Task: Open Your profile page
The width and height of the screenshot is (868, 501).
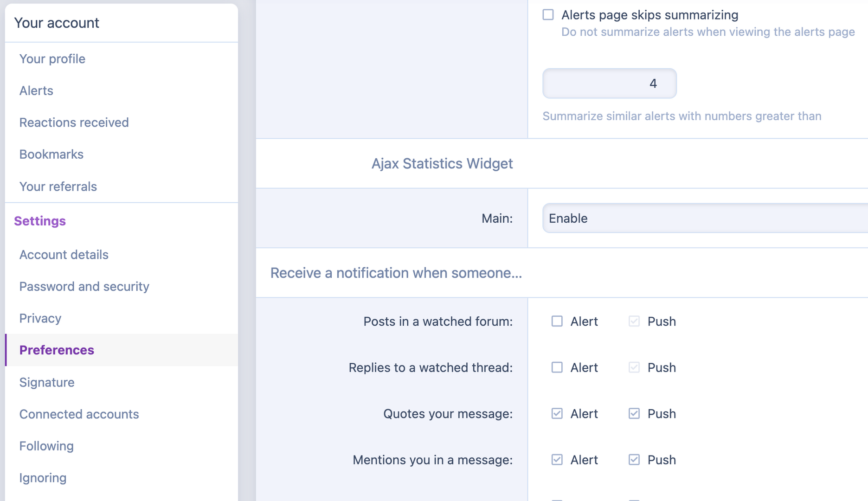Action: coord(122,59)
